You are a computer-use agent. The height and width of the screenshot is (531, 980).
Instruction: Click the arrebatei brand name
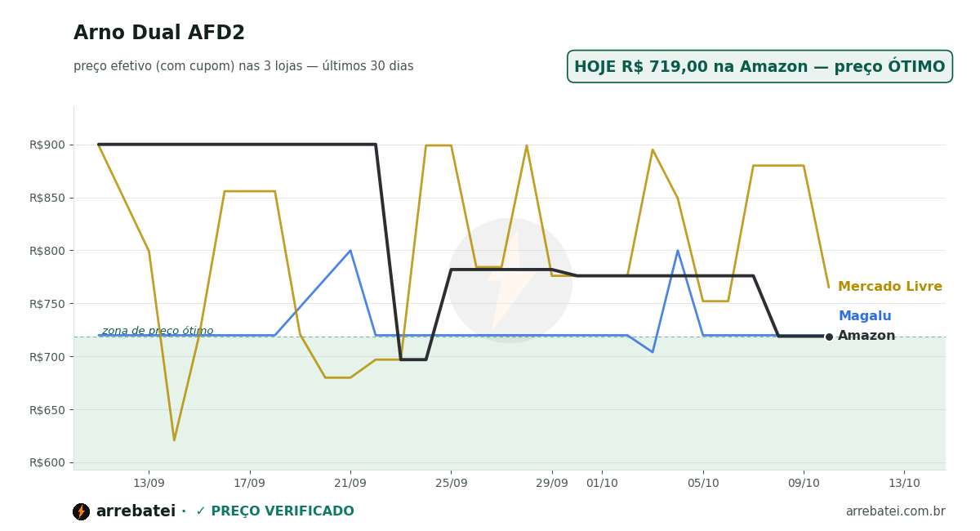(136, 511)
